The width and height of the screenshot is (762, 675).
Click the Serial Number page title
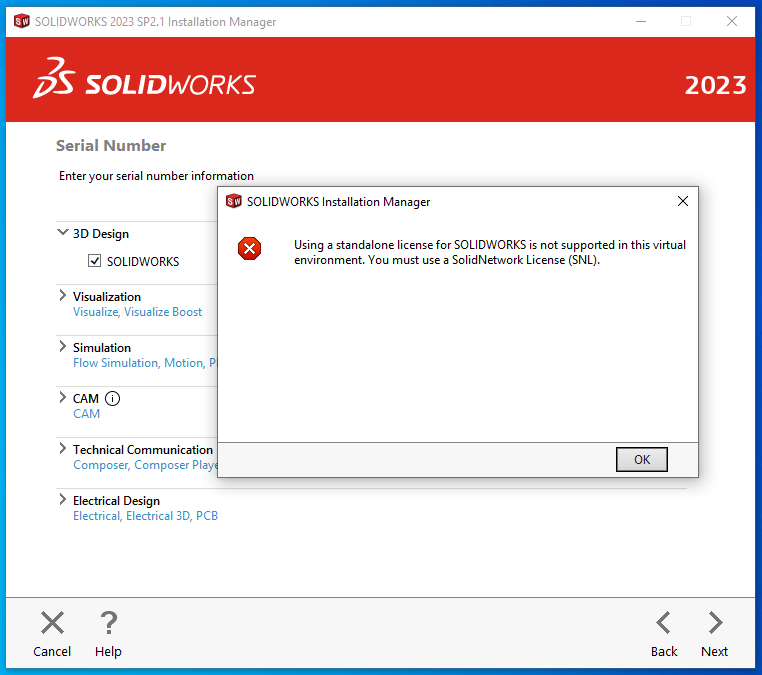111,146
